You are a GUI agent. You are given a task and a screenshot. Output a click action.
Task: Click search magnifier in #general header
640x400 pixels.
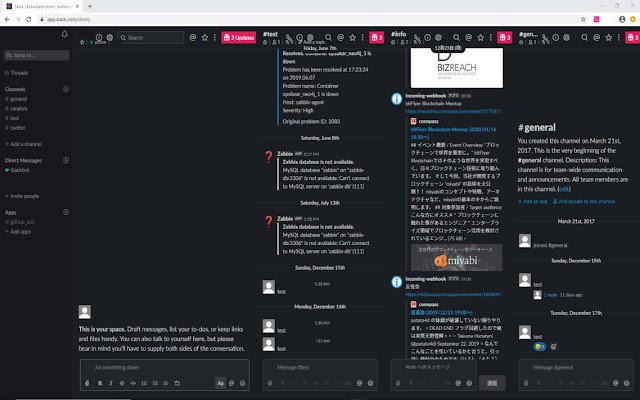click(584, 38)
